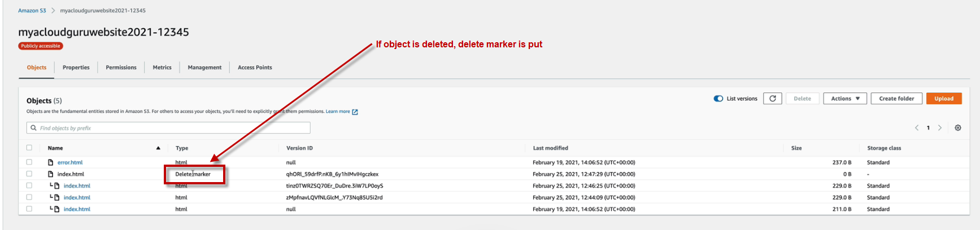Go to previous page arrow

(917, 128)
